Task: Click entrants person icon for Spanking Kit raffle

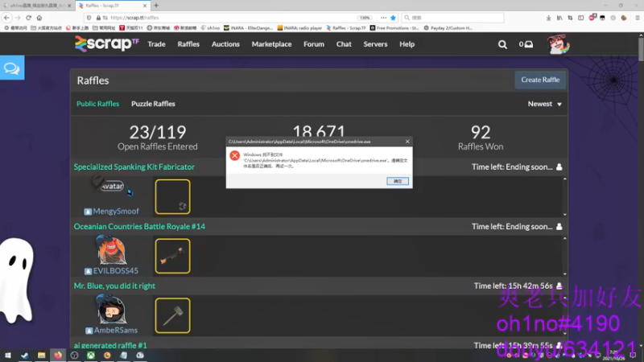Action: click(x=559, y=167)
